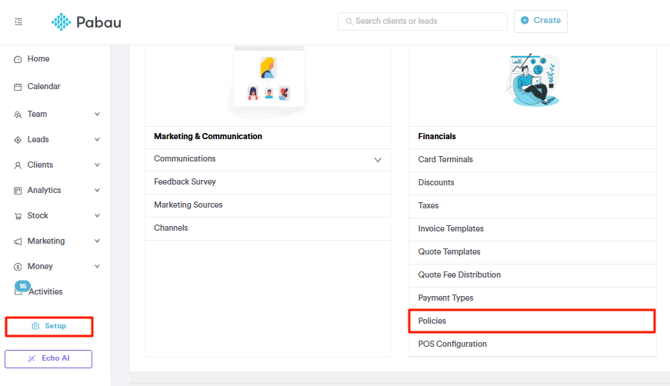Click the Echo AI wand icon
The height and width of the screenshot is (386, 670).
pyautogui.click(x=32, y=359)
